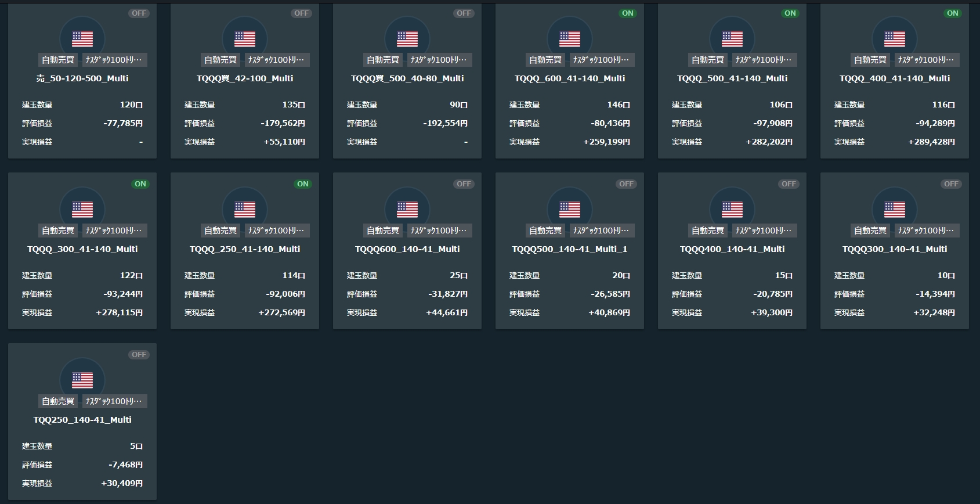Click 自動売買 tag on TQQ250_140-41_Multi card

coord(58,401)
